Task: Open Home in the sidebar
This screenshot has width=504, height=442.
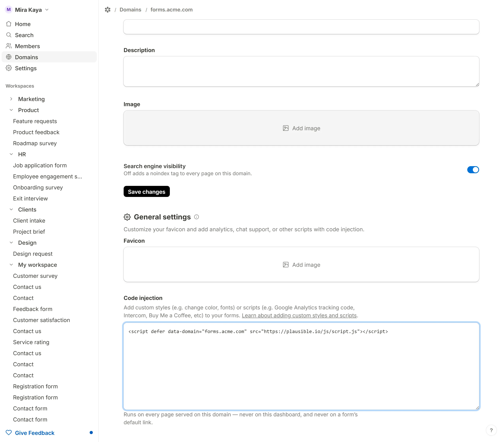Action: tap(49, 24)
